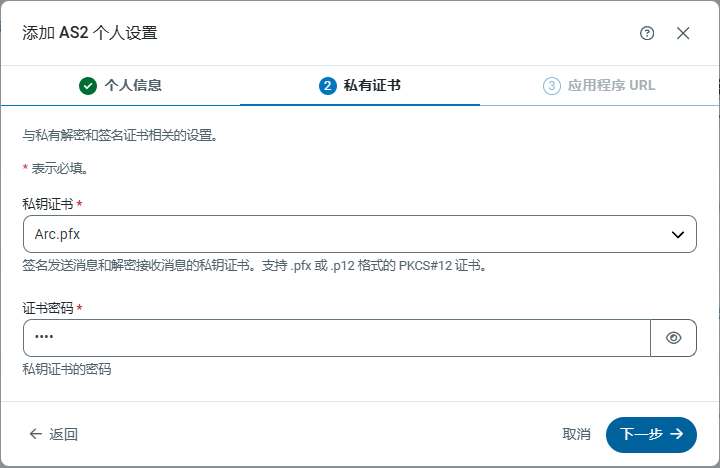Click the right arrow inside 下一步 button
720x468 pixels.
click(x=677, y=434)
